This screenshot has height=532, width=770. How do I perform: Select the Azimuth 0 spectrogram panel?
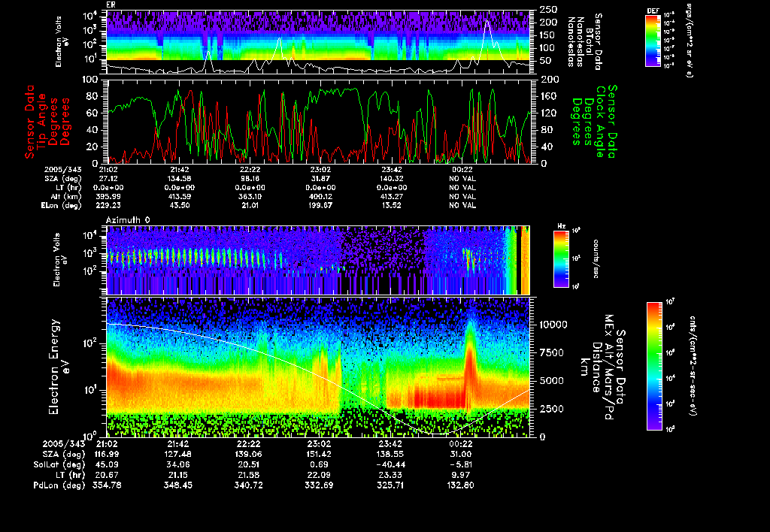pyautogui.click(x=319, y=260)
